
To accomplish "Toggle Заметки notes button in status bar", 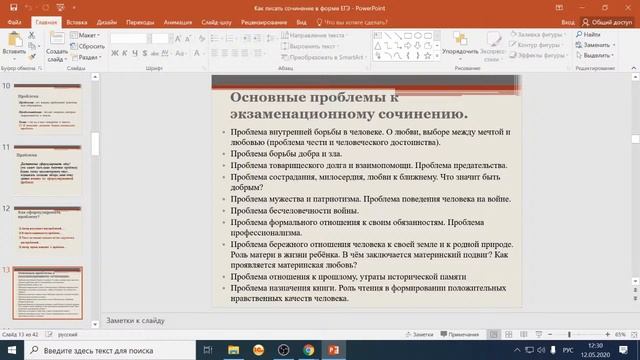I will (x=419, y=334).
